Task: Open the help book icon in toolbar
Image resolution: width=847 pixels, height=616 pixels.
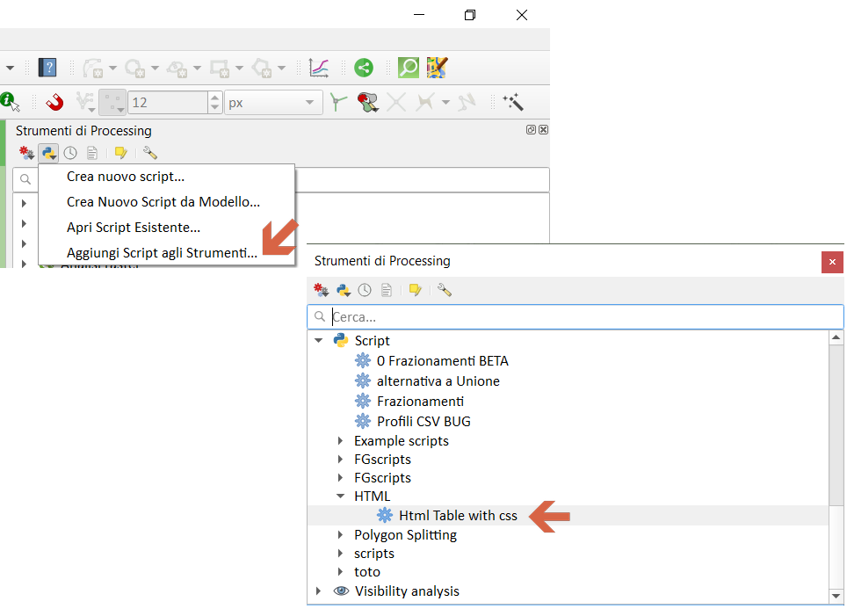Action: [x=47, y=68]
